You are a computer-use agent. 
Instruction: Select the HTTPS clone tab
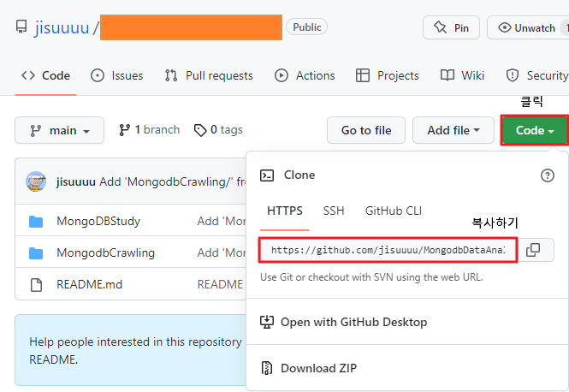pyautogui.click(x=284, y=211)
